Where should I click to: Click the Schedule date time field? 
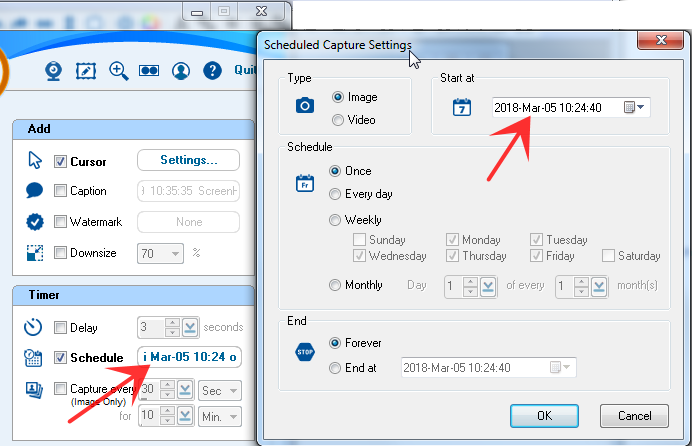(x=188, y=357)
